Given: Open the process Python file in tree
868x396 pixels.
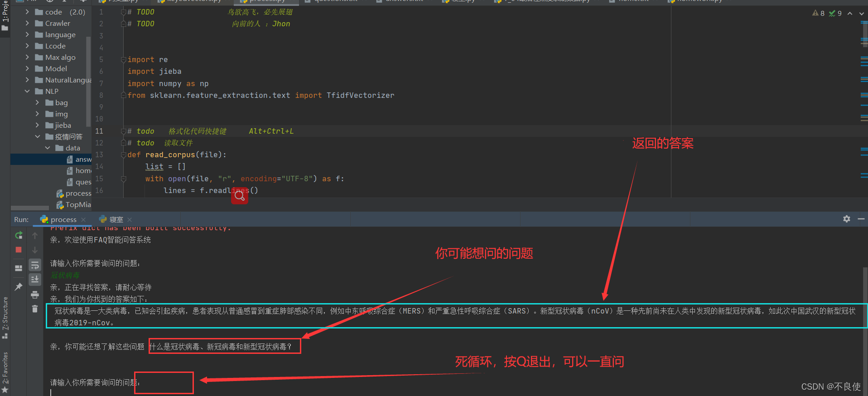Looking at the screenshot, I should [74, 193].
